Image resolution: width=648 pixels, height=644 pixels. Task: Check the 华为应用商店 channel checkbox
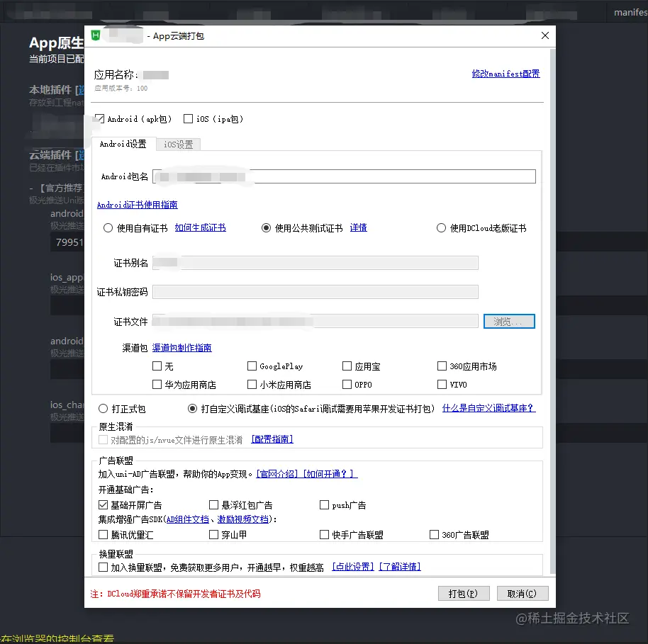click(157, 385)
